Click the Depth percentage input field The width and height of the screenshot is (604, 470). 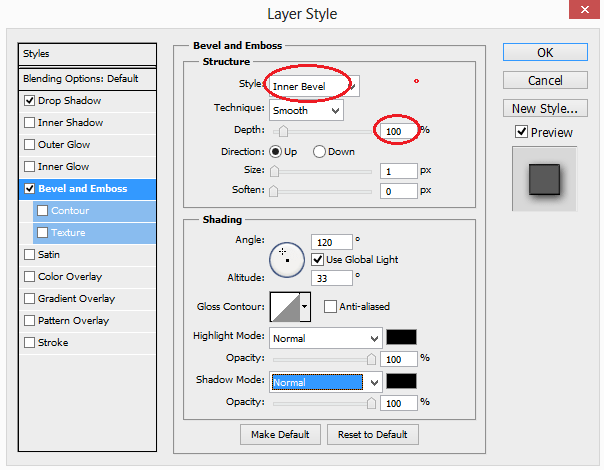(399, 131)
